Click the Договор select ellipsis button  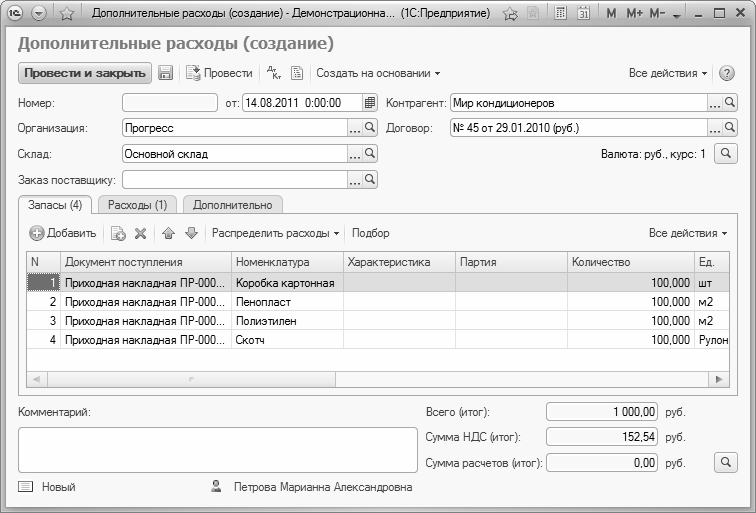point(715,128)
